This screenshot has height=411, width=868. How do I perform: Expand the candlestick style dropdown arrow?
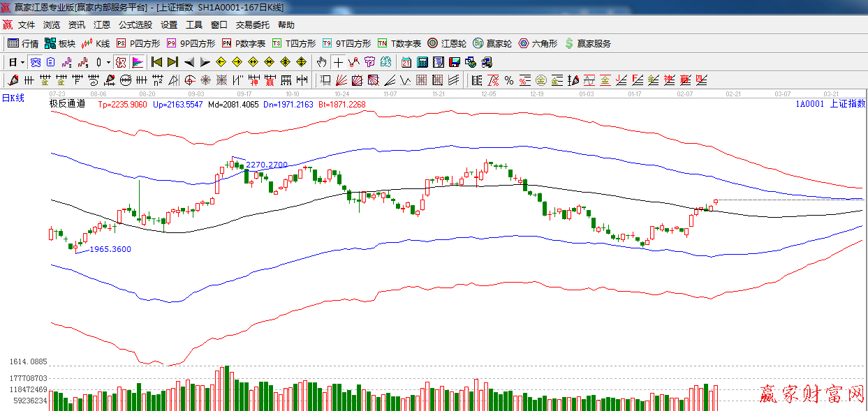click(108, 62)
